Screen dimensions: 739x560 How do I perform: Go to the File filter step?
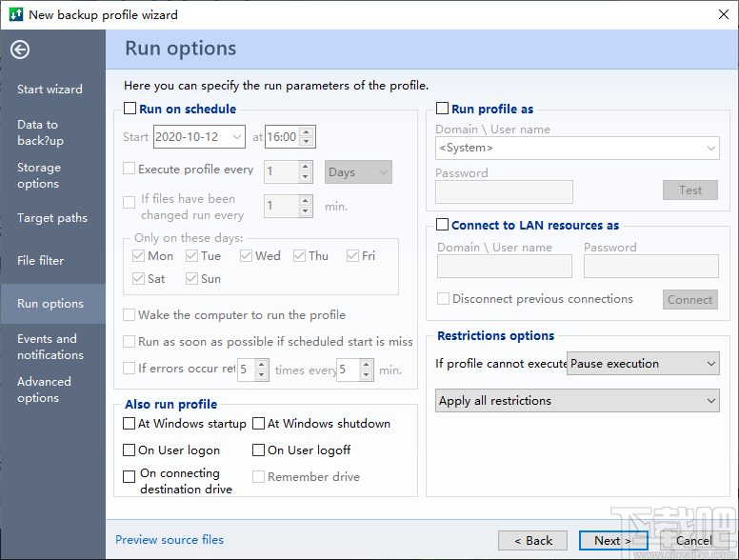point(41,261)
